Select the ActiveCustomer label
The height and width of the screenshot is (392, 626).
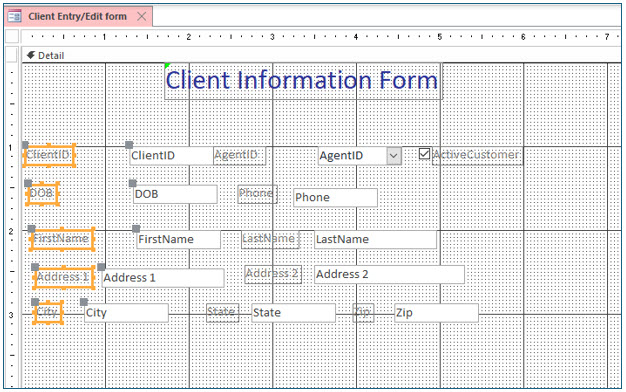point(477,155)
